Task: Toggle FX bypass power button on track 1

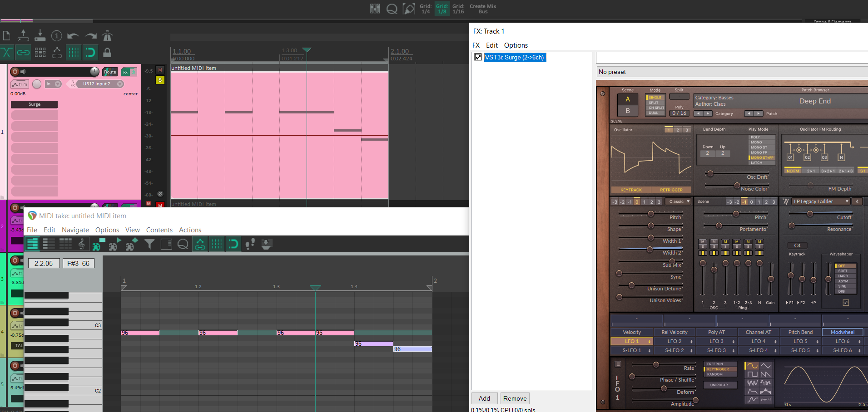Action: coord(134,72)
